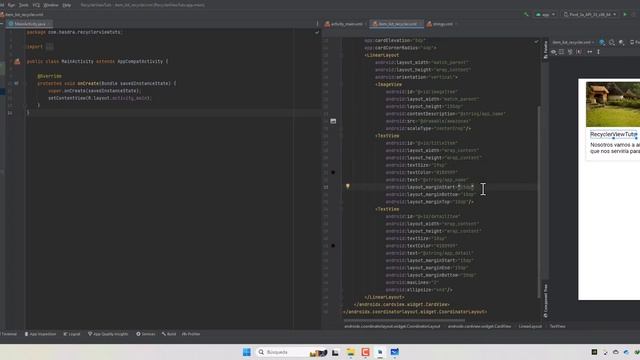This screenshot has width=640, height=360.
Task: Click the design surface layers icon in preview
Action: (602, 42)
